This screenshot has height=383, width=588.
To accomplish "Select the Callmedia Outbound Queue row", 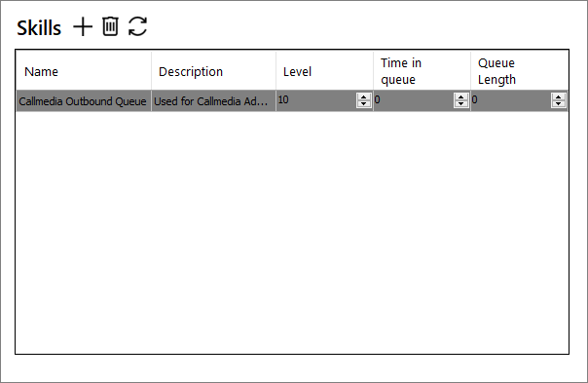I will point(292,100).
